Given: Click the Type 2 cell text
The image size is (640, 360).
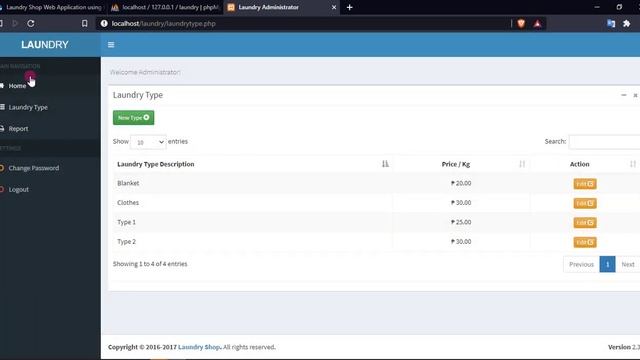Looking at the screenshot, I should [x=126, y=242].
